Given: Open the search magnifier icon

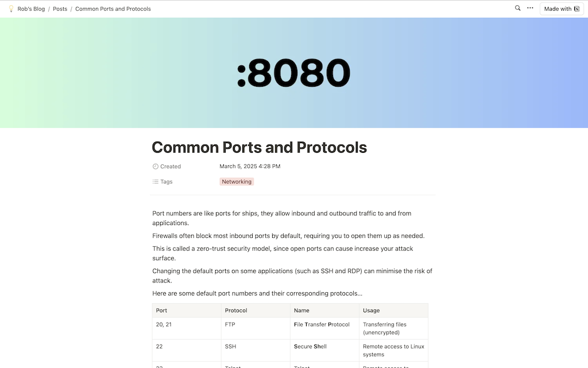Looking at the screenshot, I should (x=517, y=9).
